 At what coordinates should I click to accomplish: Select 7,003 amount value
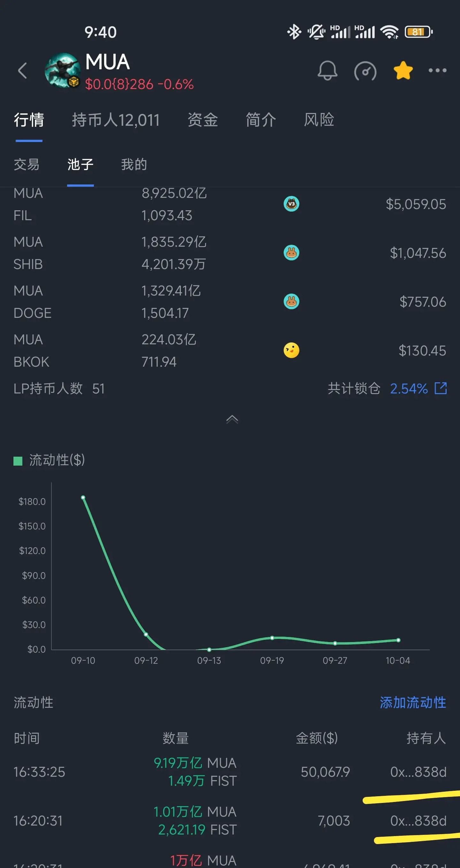[334, 821]
